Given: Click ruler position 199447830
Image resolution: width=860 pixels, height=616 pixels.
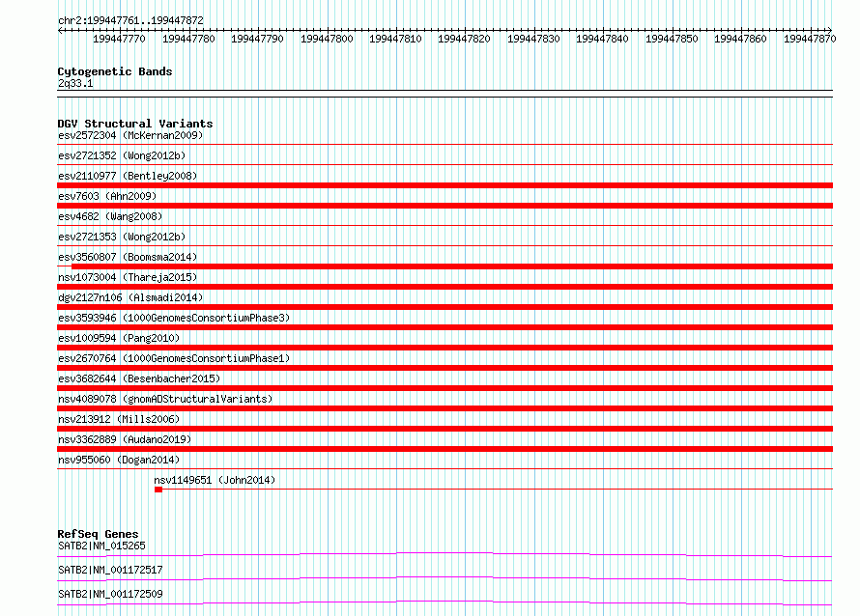Looking at the screenshot, I should tap(533, 39).
